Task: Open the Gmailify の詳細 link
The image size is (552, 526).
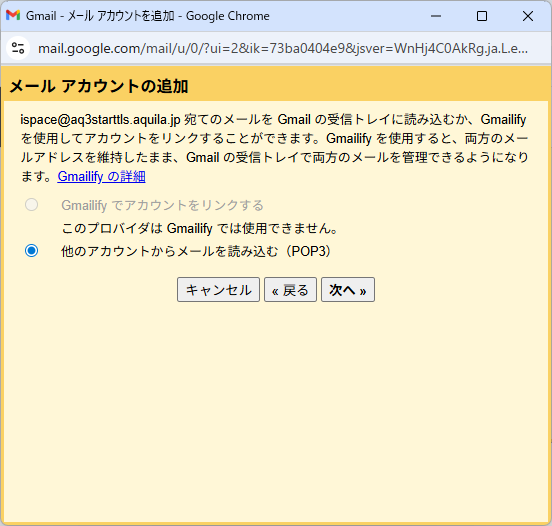Action: 101,176
